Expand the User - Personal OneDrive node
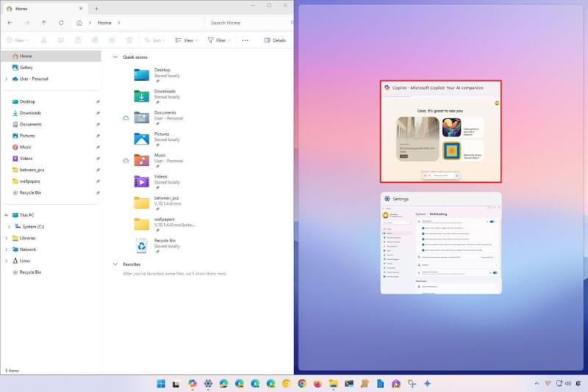Viewport: 588px width, 392px height. point(6,79)
